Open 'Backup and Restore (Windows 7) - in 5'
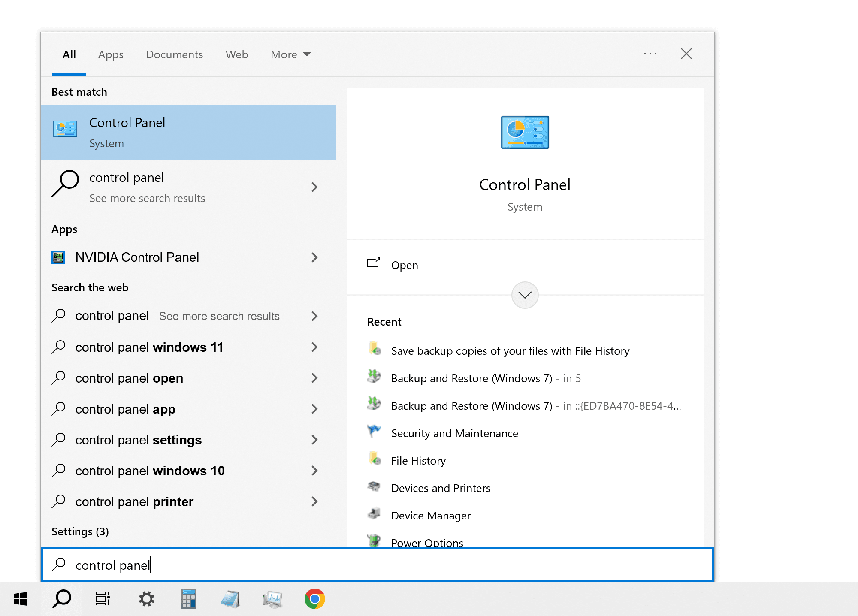The height and width of the screenshot is (616, 858). click(x=486, y=378)
